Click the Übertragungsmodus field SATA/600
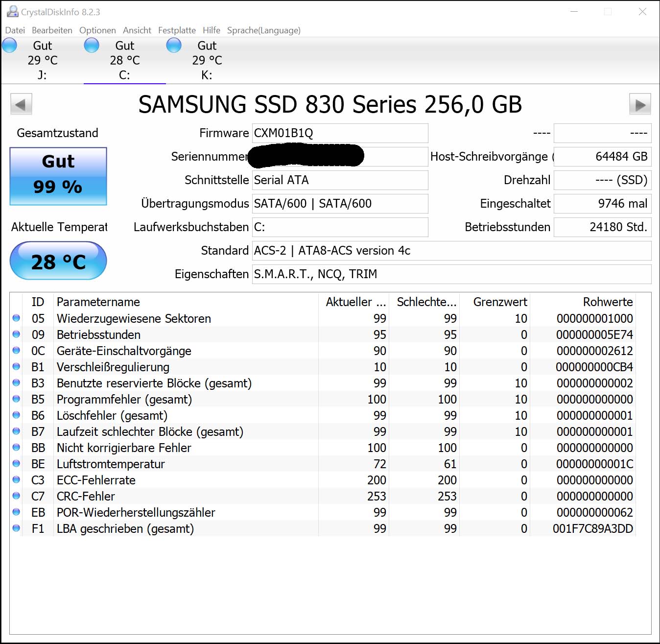The height and width of the screenshot is (644, 660). click(340, 204)
